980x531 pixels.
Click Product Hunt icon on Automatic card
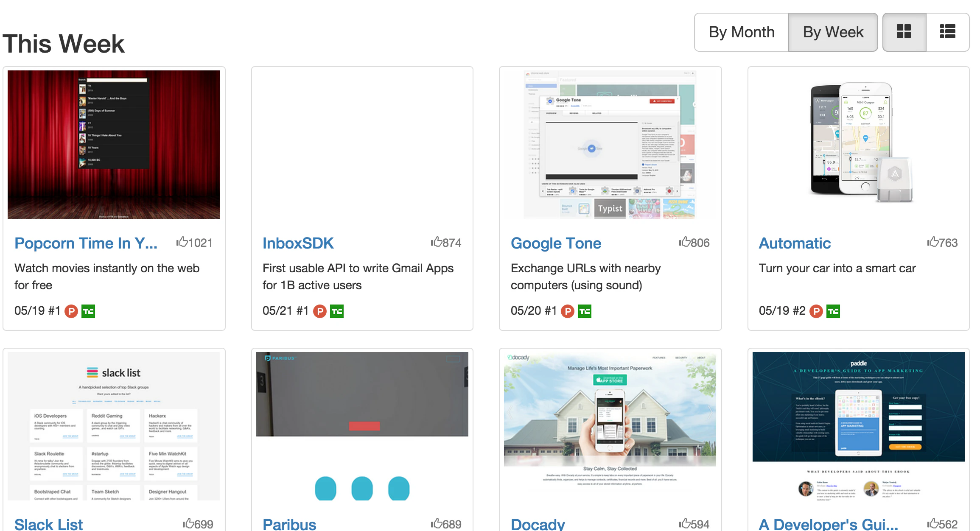point(816,311)
